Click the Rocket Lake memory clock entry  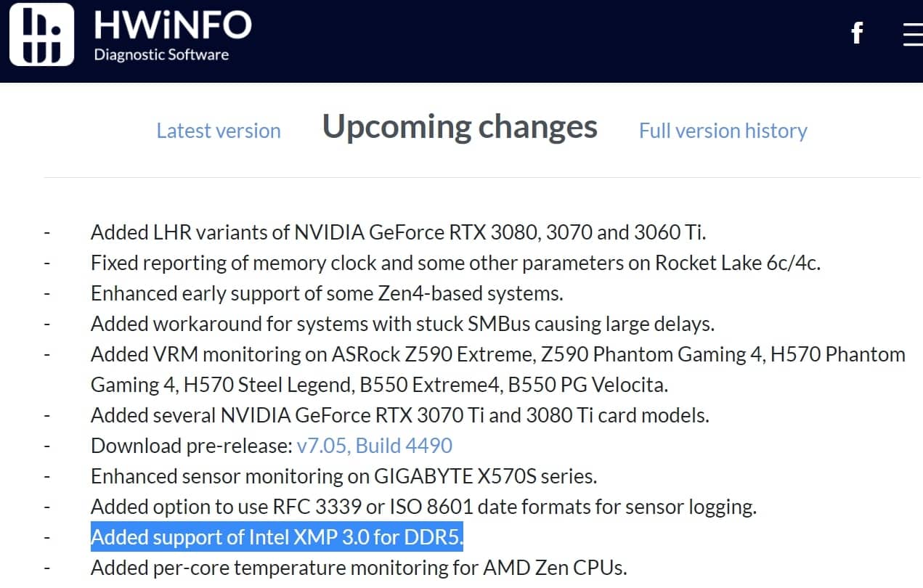pos(455,263)
